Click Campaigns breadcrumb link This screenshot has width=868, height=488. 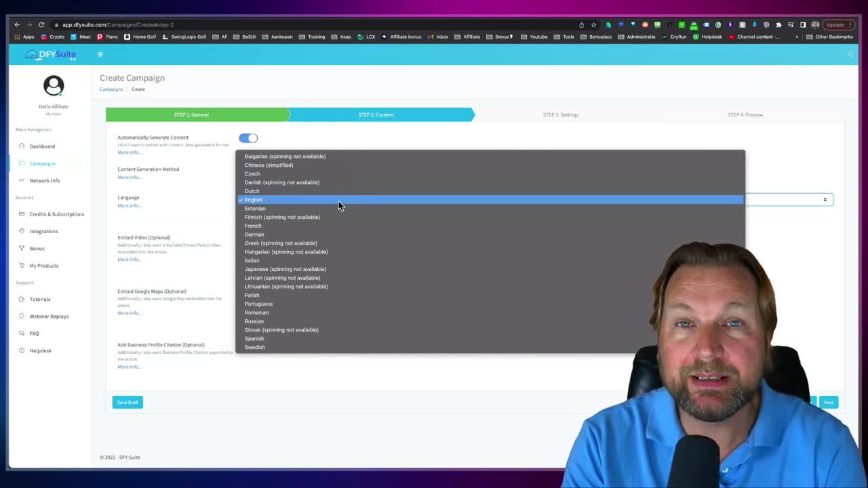(111, 89)
